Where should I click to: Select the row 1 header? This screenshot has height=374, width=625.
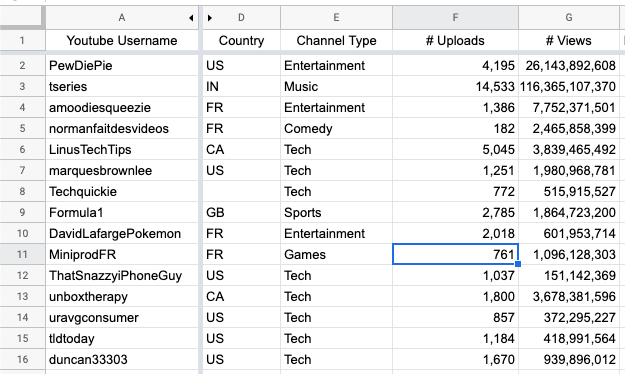pos(22,40)
